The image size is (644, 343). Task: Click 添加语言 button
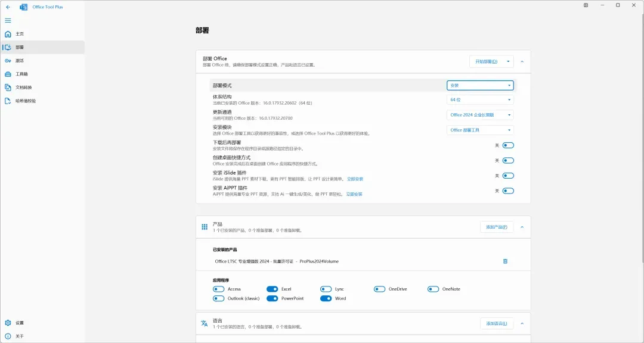pyautogui.click(x=497, y=323)
